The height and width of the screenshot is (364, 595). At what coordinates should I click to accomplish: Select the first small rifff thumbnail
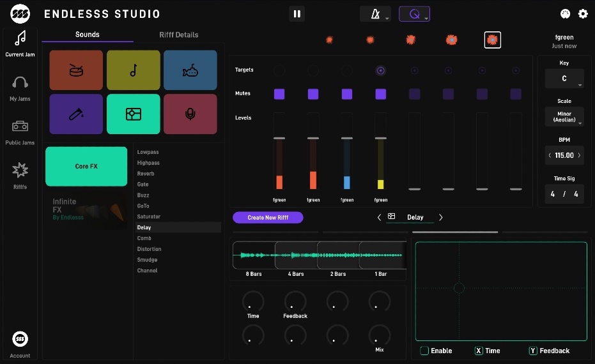point(329,40)
